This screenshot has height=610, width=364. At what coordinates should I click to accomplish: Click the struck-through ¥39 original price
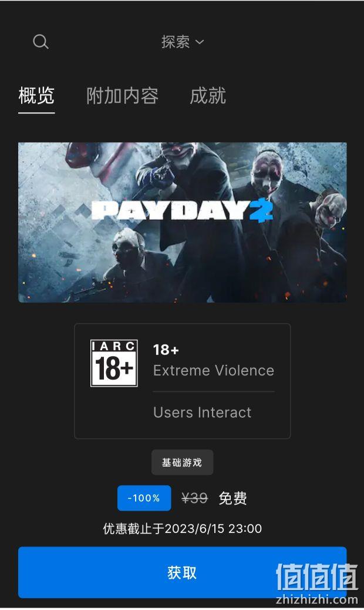point(195,498)
